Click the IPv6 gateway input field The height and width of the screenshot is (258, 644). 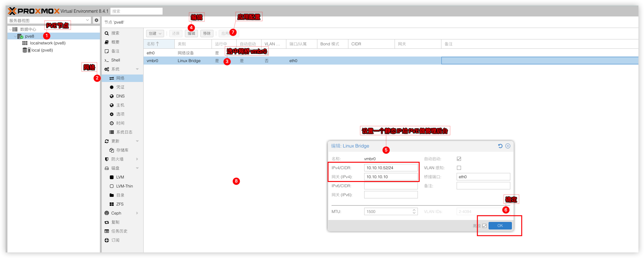click(391, 195)
